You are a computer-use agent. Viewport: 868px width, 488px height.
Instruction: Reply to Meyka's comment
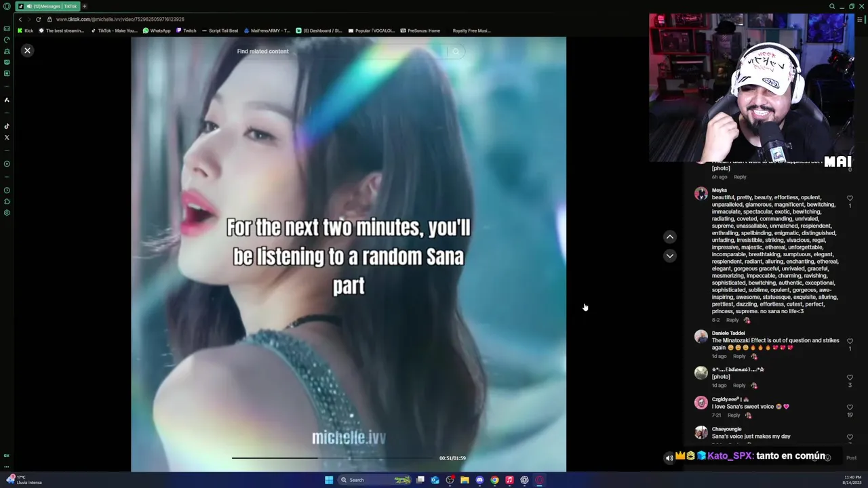(732, 320)
